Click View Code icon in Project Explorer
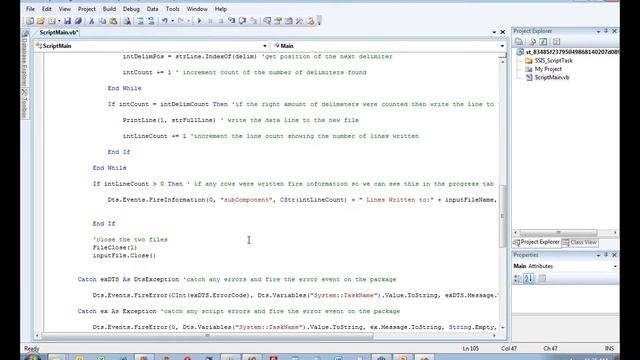Image resolution: width=640 pixels, height=360 pixels. click(556, 42)
